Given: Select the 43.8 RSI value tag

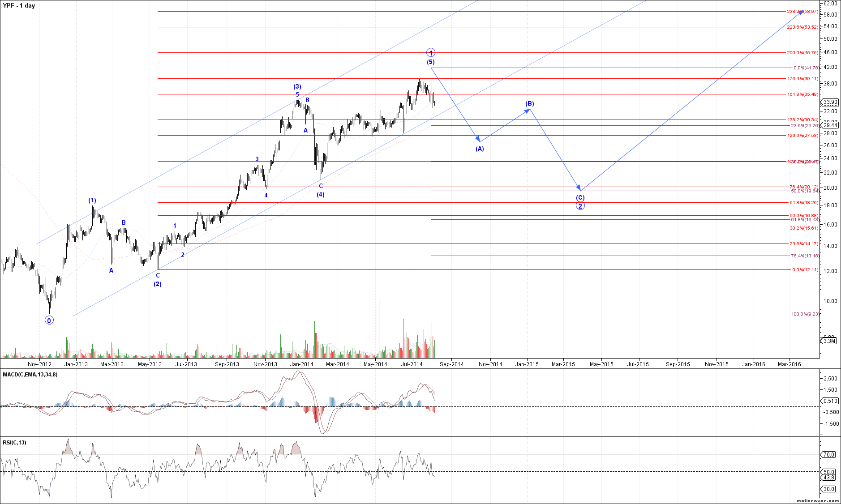Looking at the screenshot, I should (828, 478).
